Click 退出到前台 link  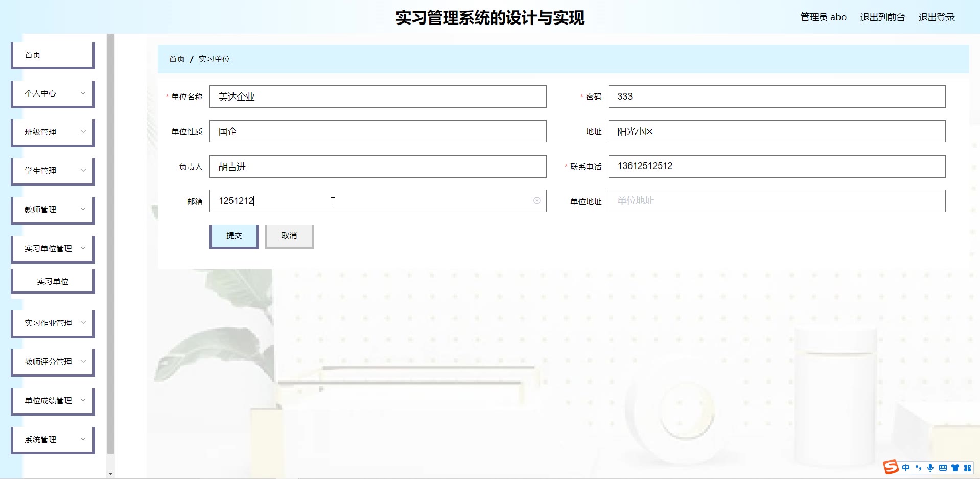[x=882, y=17]
